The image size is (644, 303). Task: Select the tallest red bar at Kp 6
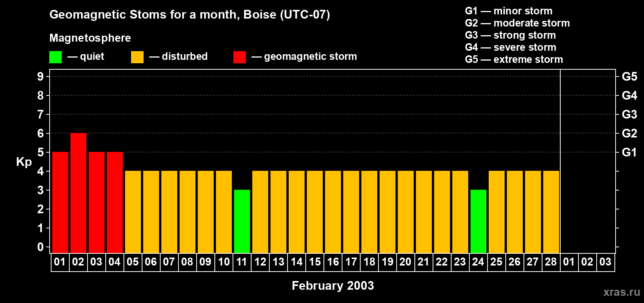click(78, 193)
